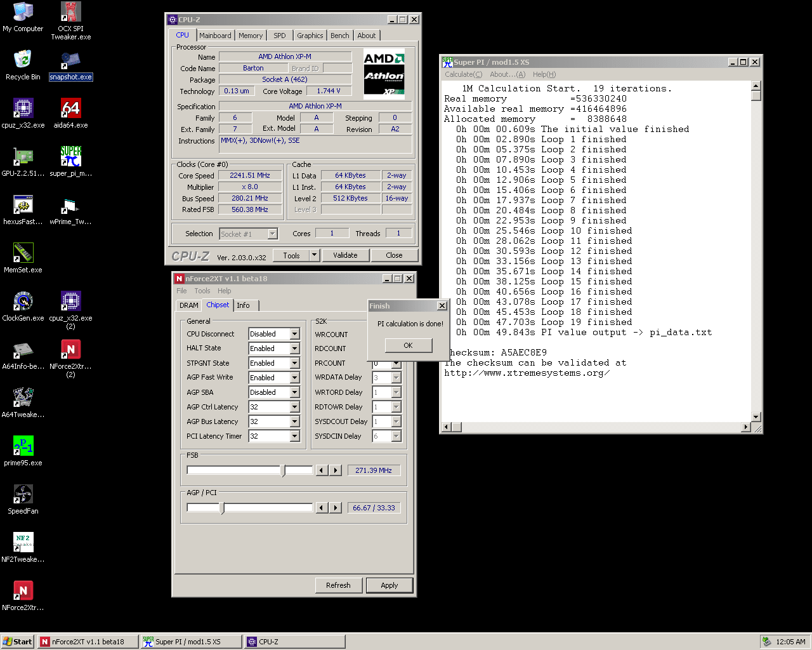The height and width of the screenshot is (650, 812).
Task: Open A64Tweaker desktop icon
Action: click(x=23, y=404)
